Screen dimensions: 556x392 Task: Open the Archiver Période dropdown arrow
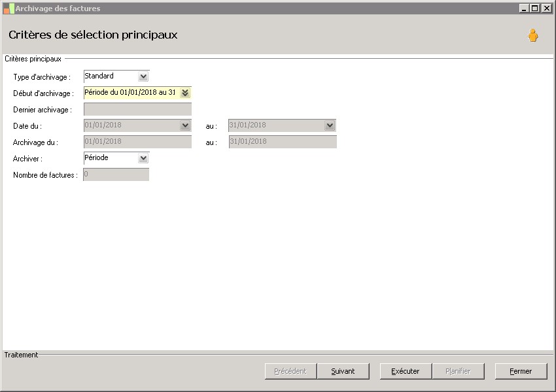143,158
